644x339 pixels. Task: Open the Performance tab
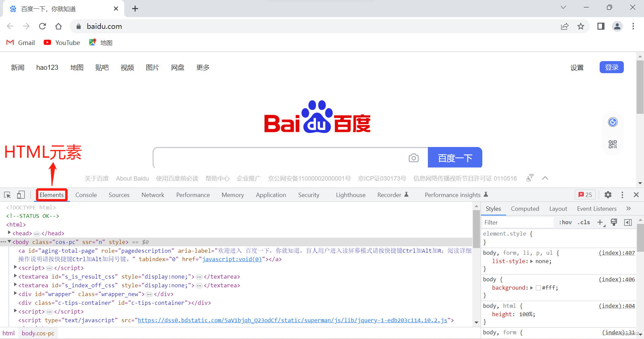[193, 195]
